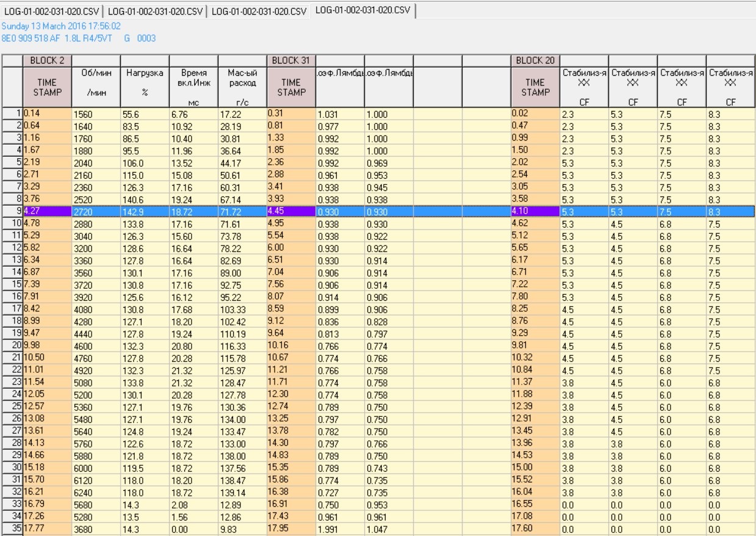
Task: Select row number 1 in the row header
Action: coord(12,114)
